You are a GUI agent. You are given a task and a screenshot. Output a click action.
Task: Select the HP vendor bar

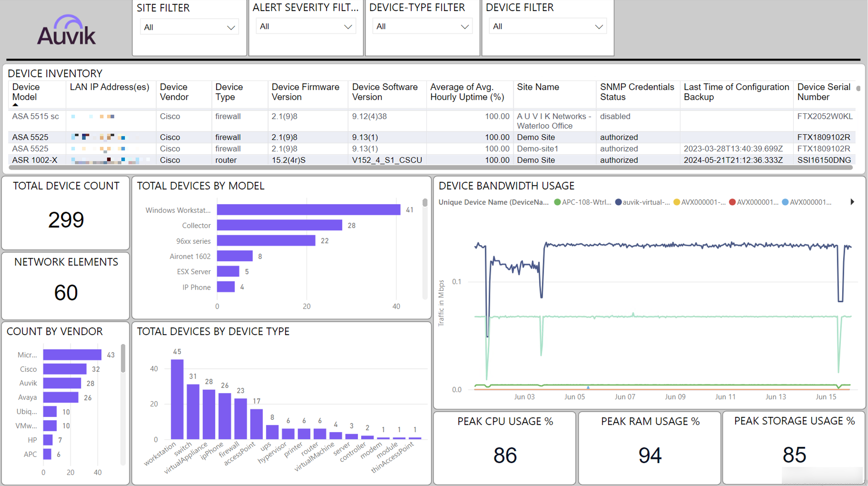click(x=48, y=440)
